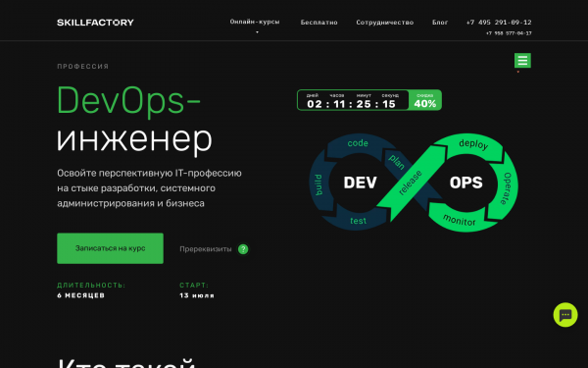Click the 6 МЕСЯЦЕВ duration value
588x368 pixels.
(x=81, y=295)
